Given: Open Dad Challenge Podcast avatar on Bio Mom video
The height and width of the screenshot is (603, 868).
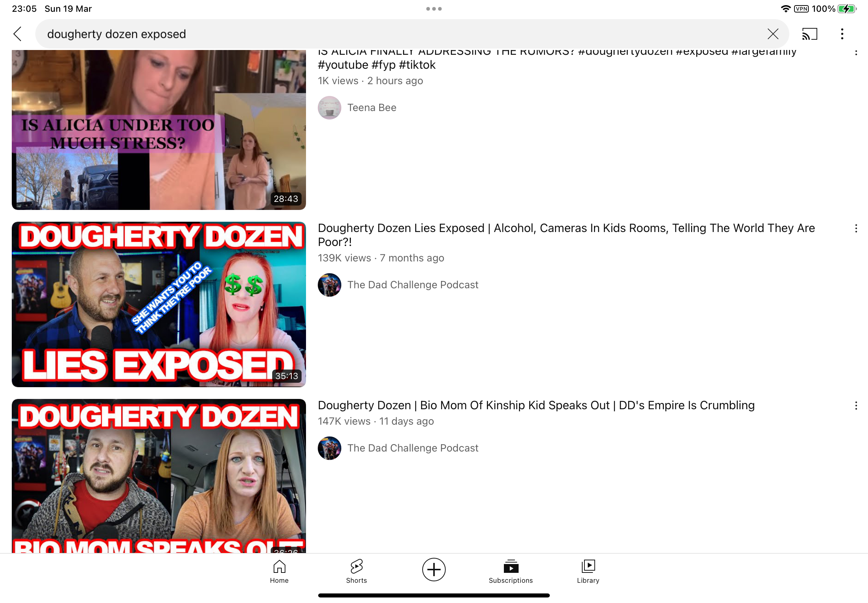Looking at the screenshot, I should 330,448.
